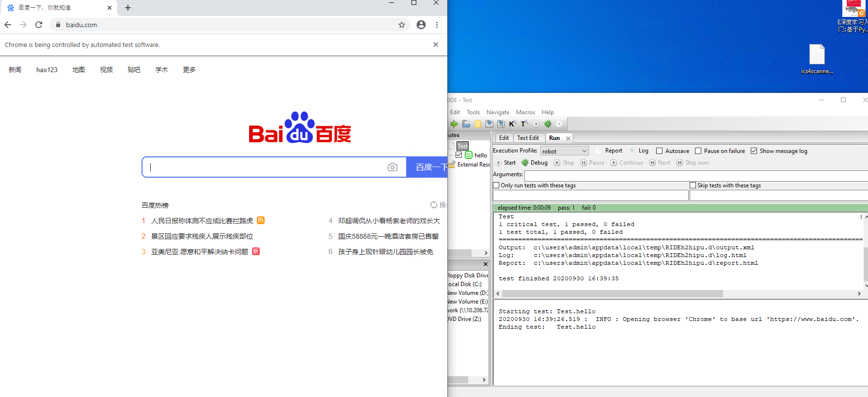The width and height of the screenshot is (868, 397).
Task: Click Baidu 贴吧 link
Action: tap(134, 70)
